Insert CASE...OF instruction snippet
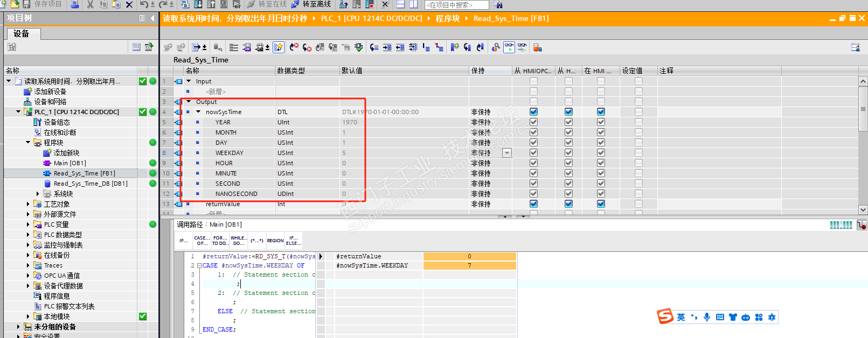 pyautogui.click(x=202, y=241)
